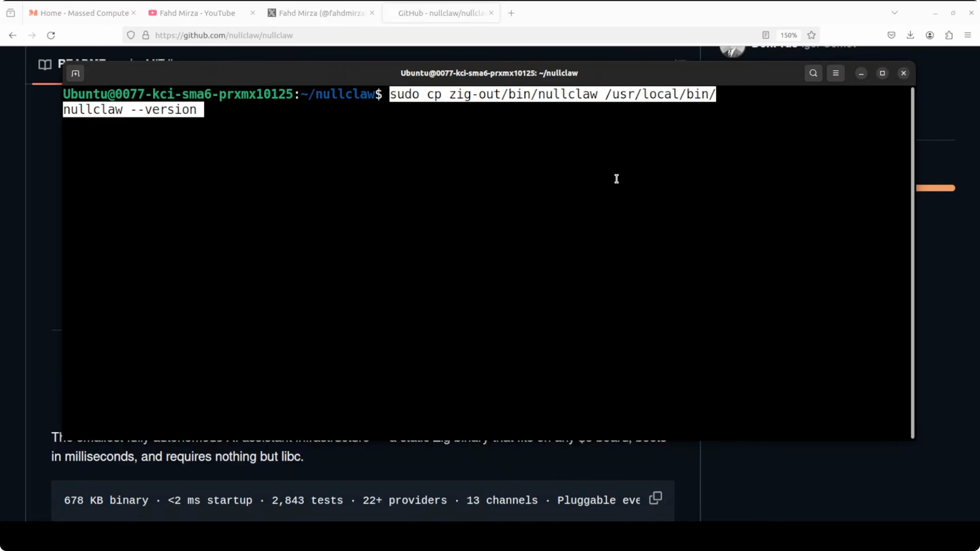The image size is (980, 551).
Task: Toggle reader view in address bar
Action: [766, 35]
